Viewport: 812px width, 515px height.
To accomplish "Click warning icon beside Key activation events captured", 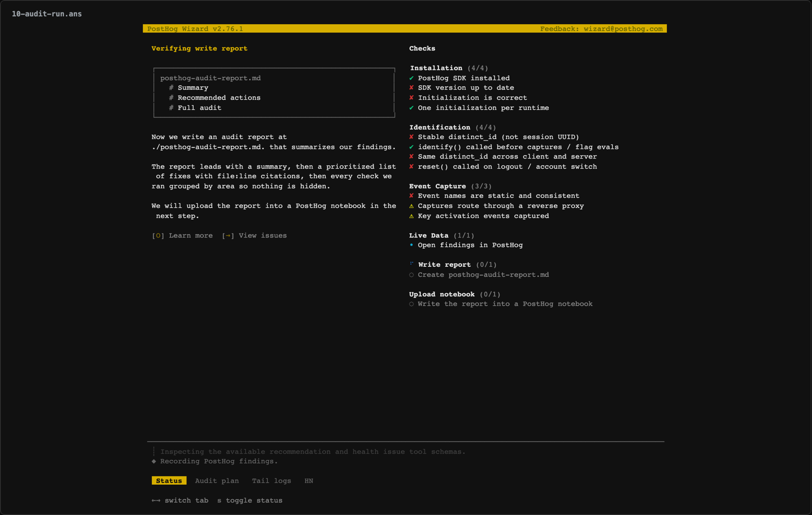I will point(412,216).
